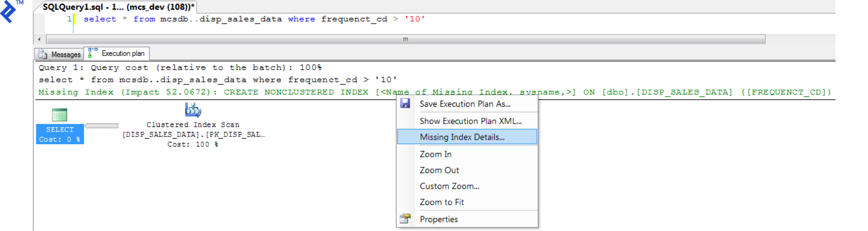This screenshot has height=231, width=868.
Task: Click 'Cost: 0 %' under SELECT node
Action: click(x=60, y=139)
